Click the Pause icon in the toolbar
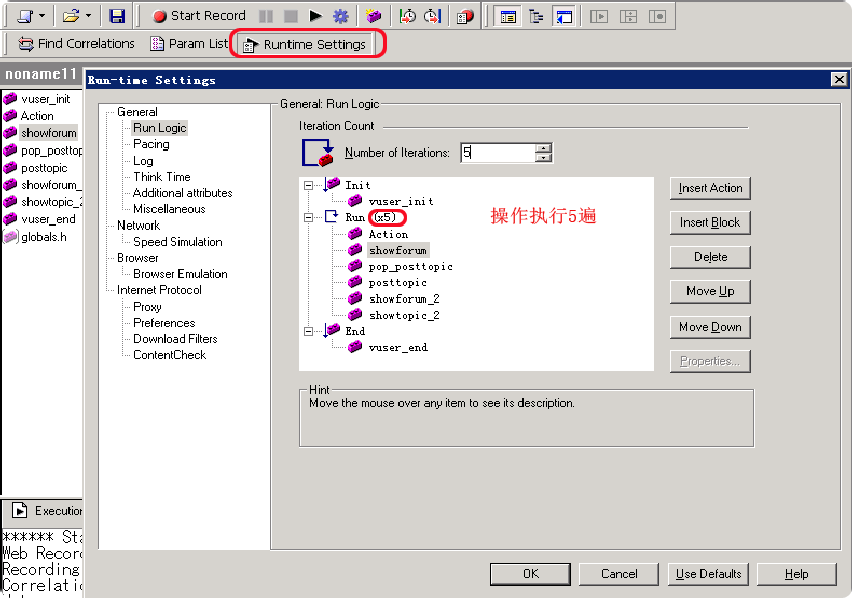The width and height of the screenshot is (852, 598). [x=266, y=16]
